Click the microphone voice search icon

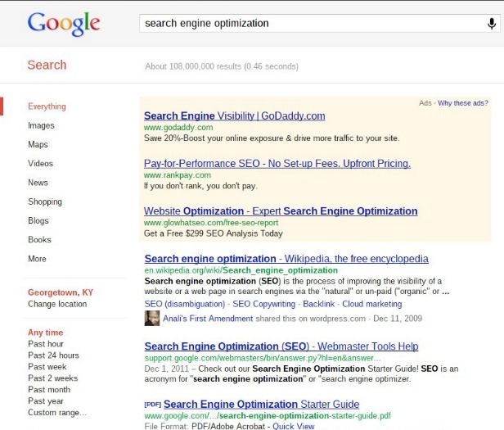coord(492,24)
